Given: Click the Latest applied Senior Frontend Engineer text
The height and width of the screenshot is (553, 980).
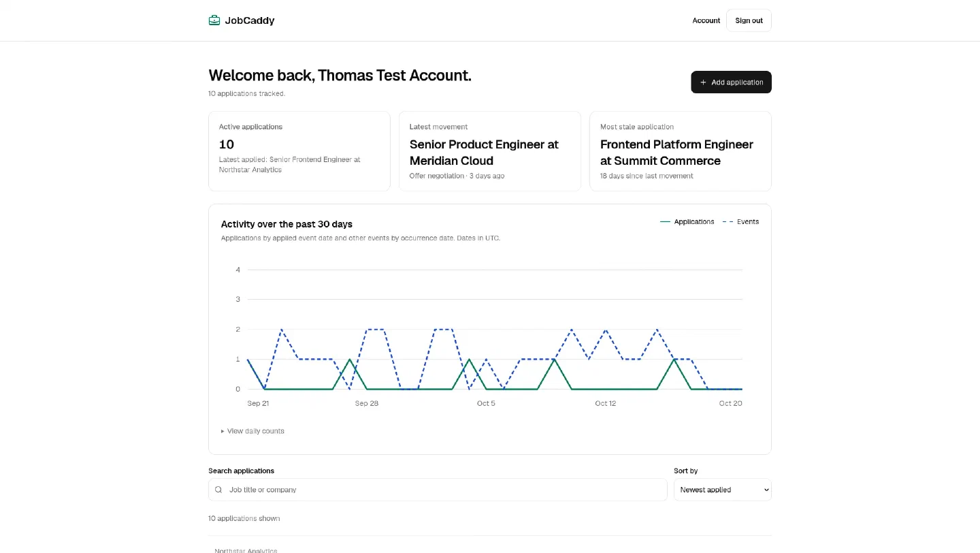Looking at the screenshot, I should [289, 164].
